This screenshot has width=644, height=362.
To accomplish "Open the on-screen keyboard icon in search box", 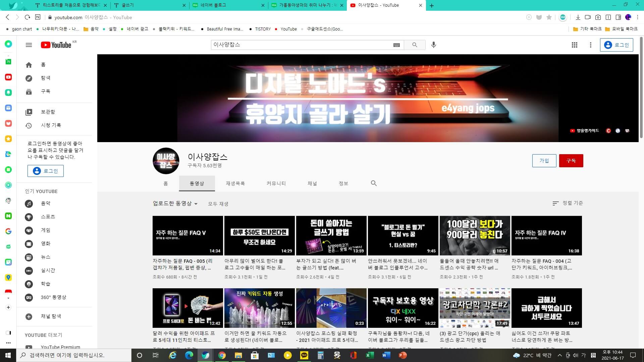I will click(396, 45).
